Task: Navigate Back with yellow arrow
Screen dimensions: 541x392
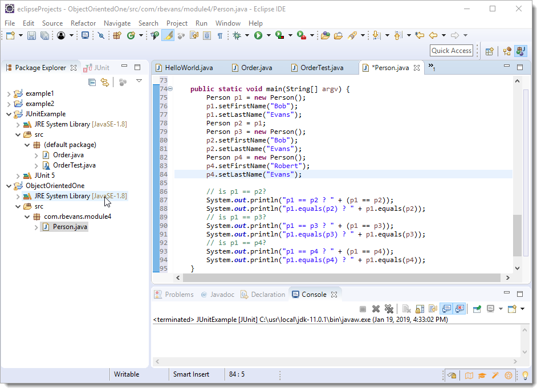Action: coord(433,35)
